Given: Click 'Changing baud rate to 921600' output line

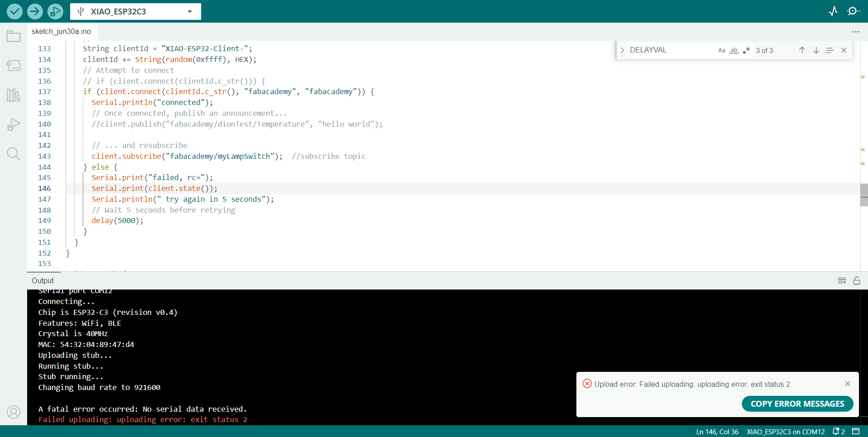Looking at the screenshot, I should click(99, 387).
